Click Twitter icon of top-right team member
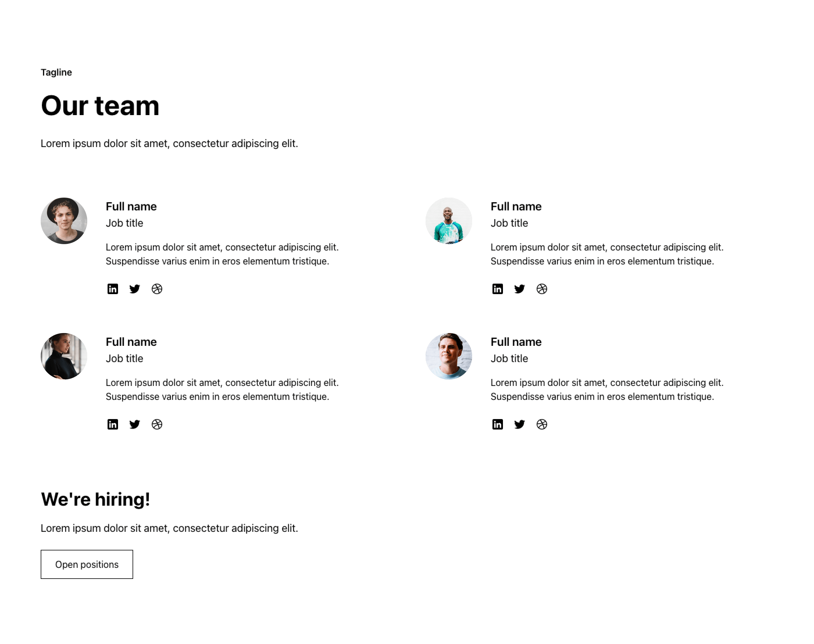 pos(520,289)
